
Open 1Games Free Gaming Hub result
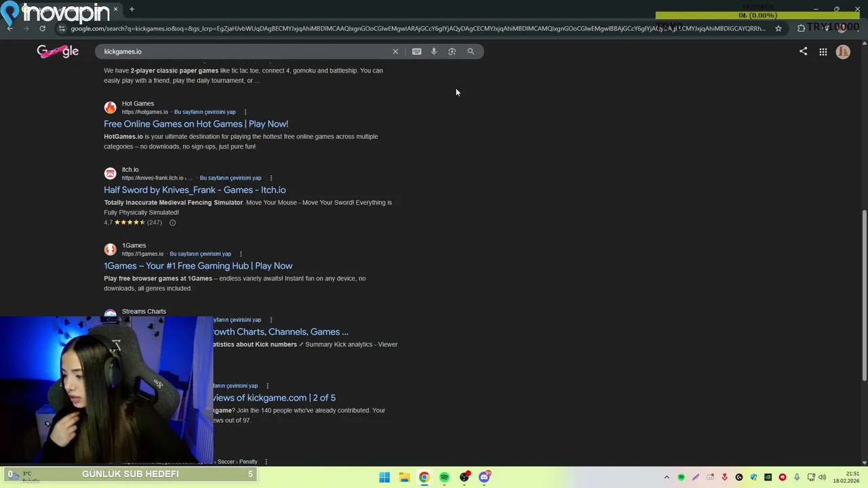(x=198, y=266)
